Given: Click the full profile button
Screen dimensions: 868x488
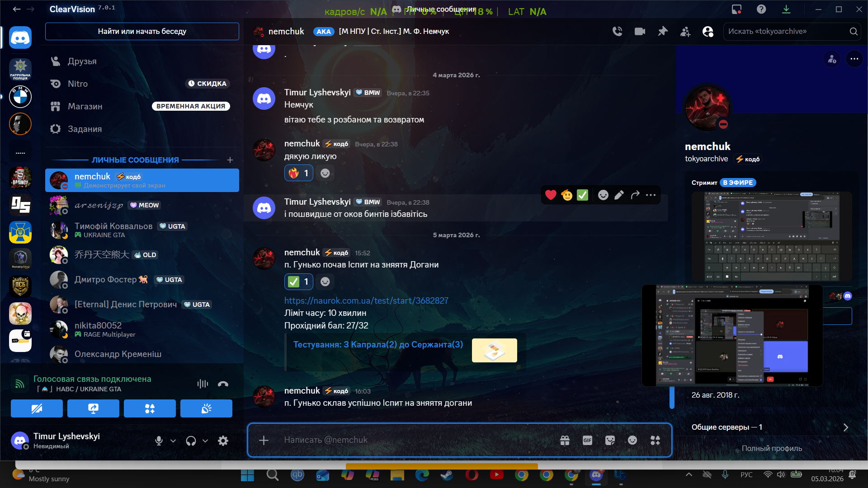Looking at the screenshot, I should point(772,448).
